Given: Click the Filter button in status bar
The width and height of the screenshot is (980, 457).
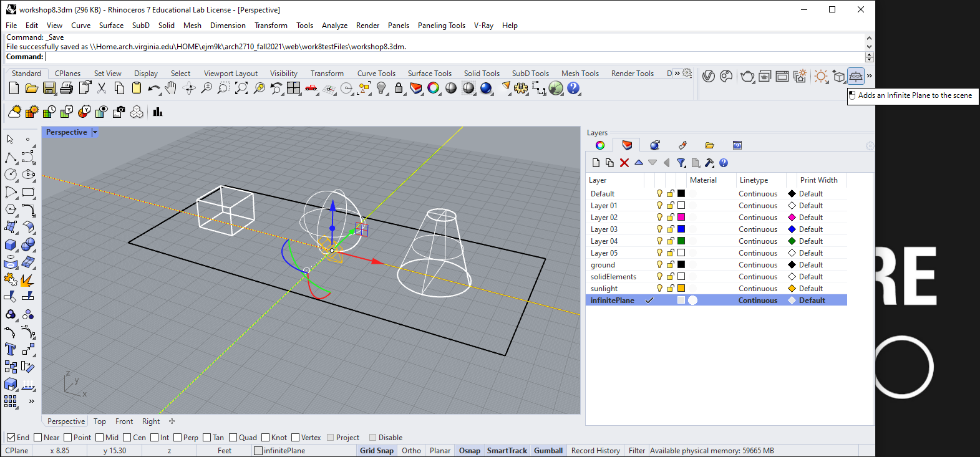Looking at the screenshot, I should tap(636, 450).
